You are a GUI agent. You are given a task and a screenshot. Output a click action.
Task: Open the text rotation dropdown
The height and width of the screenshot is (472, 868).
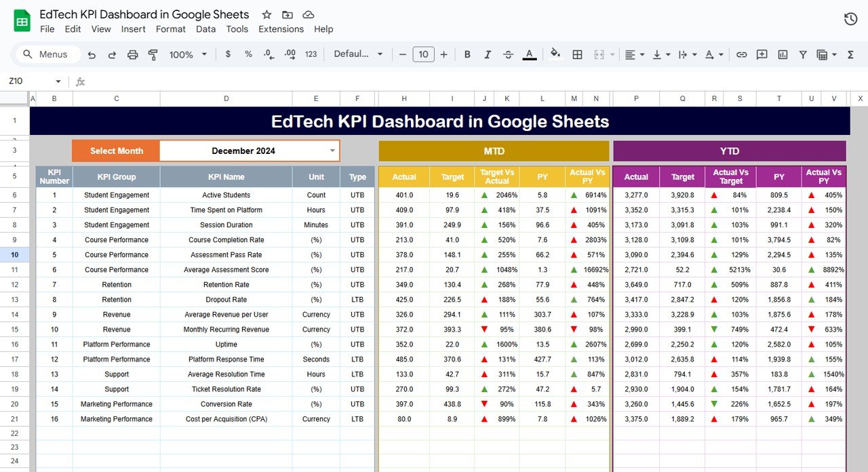tap(714, 54)
